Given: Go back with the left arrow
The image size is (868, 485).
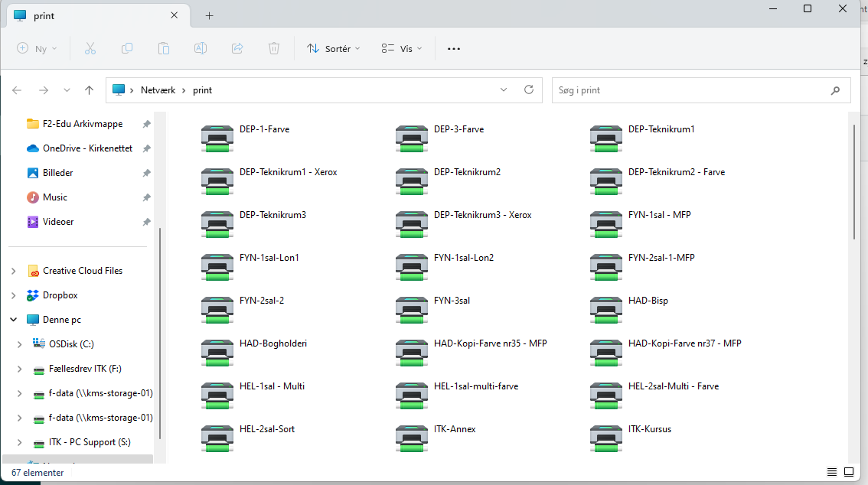Looking at the screenshot, I should 17,90.
